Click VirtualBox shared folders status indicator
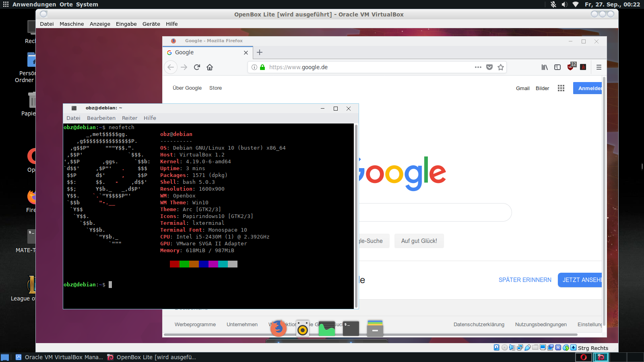Viewport: 644px width, 362px height. (535, 348)
